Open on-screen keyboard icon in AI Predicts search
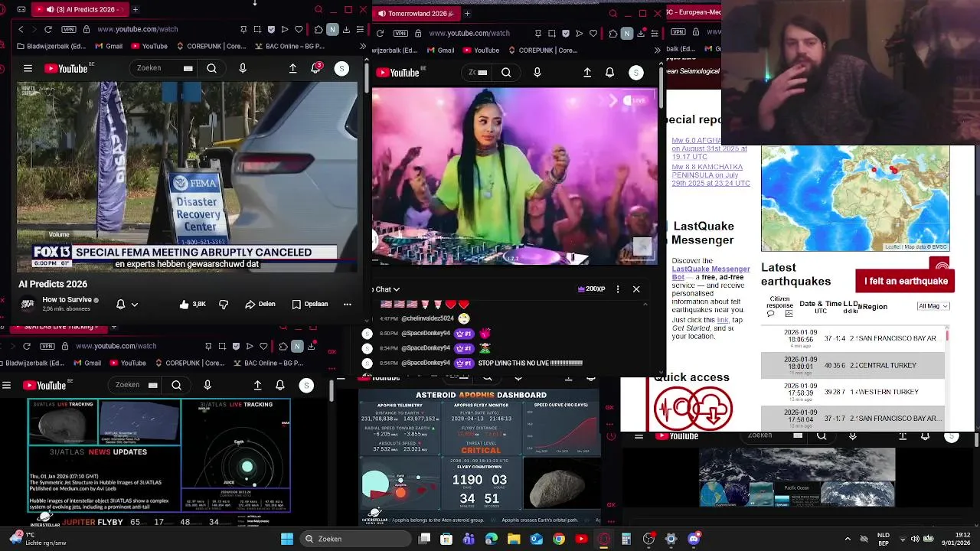This screenshot has height=551, width=980. (188, 68)
